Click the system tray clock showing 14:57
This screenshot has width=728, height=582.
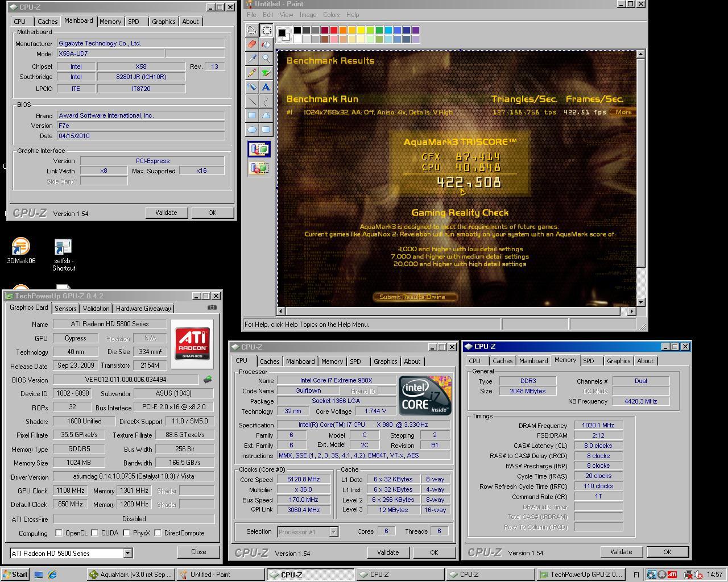click(x=714, y=575)
